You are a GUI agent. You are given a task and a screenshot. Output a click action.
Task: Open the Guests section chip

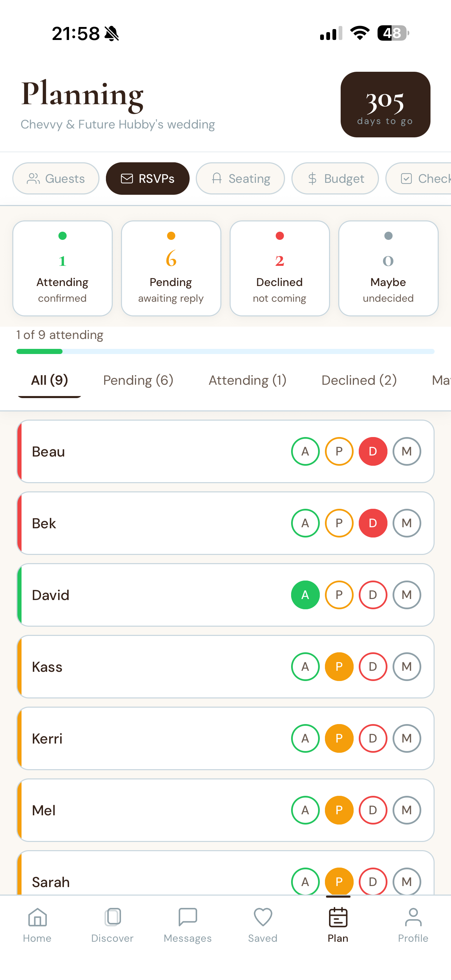point(56,178)
